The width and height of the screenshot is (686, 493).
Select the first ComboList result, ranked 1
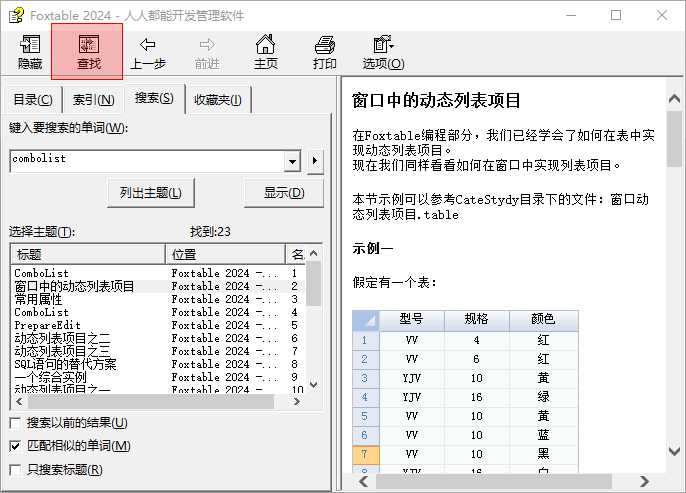point(158,273)
